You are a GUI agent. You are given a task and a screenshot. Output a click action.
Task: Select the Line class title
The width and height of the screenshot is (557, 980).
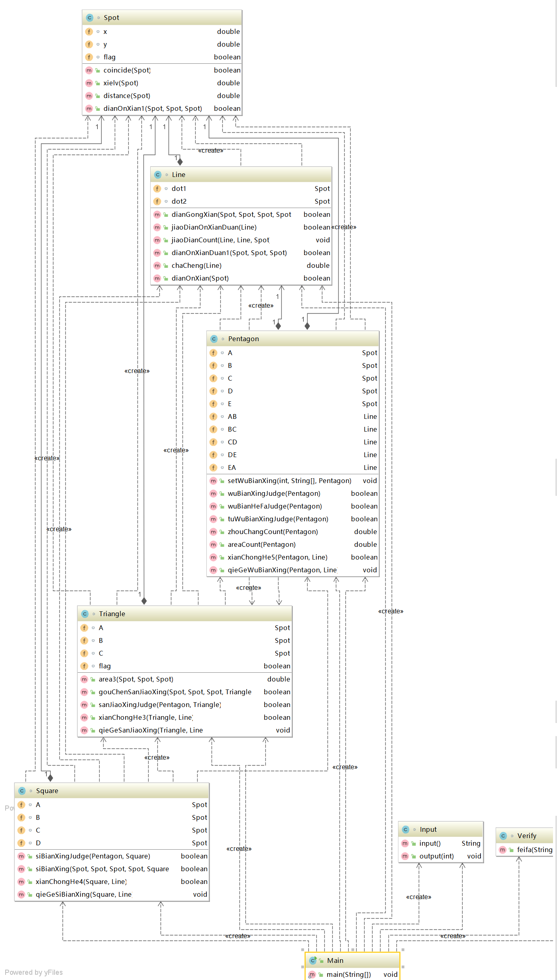tap(178, 175)
